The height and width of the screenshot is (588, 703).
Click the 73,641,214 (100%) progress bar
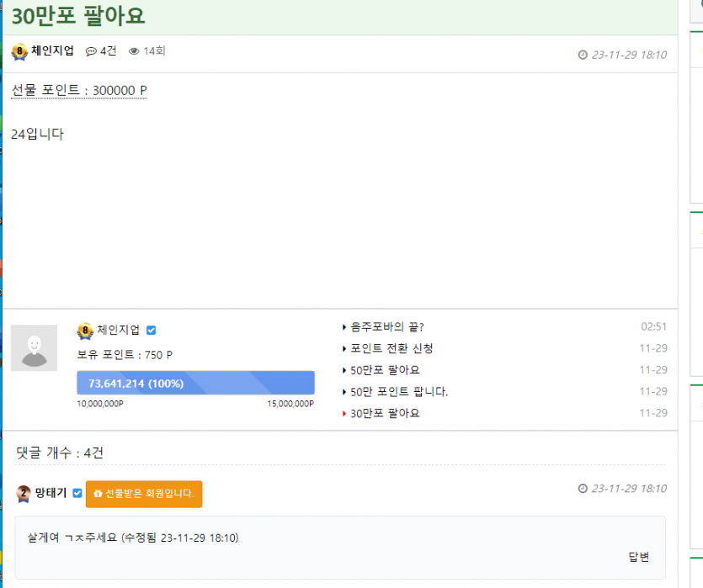[x=195, y=383]
